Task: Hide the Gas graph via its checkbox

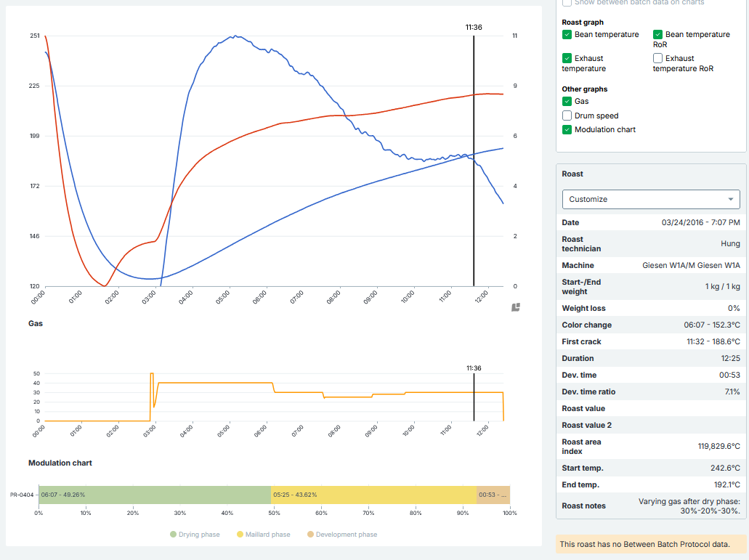Action: [567, 102]
